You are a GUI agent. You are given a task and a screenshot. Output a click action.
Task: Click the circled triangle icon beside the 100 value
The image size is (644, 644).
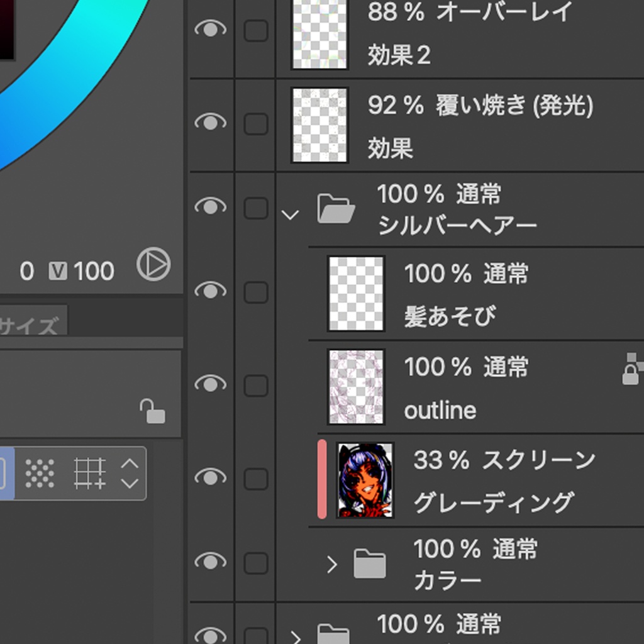point(153,264)
